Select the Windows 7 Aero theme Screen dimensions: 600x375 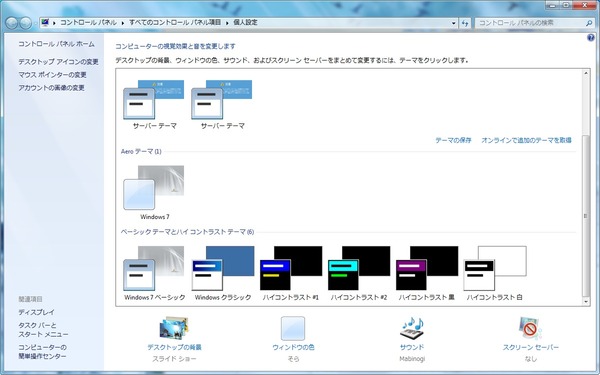click(x=154, y=192)
